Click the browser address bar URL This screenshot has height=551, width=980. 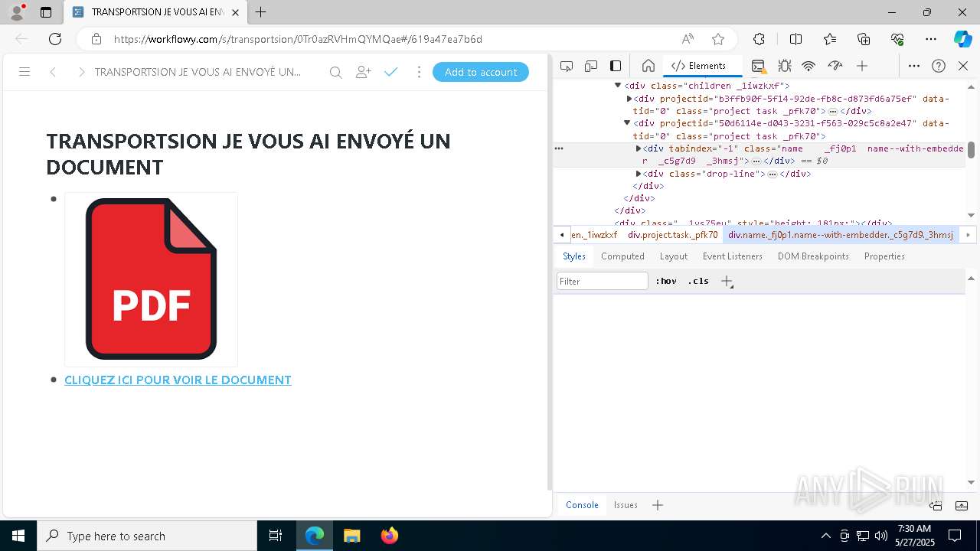[298, 39]
